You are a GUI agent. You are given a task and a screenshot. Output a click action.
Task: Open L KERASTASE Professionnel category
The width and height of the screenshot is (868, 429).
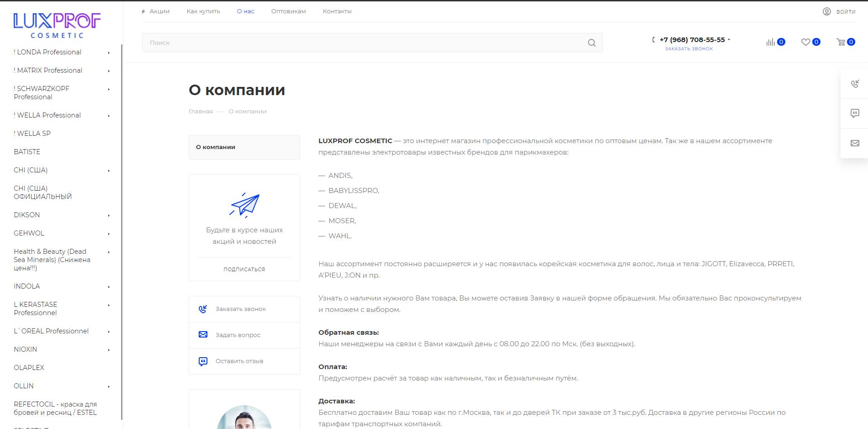(x=36, y=309)
